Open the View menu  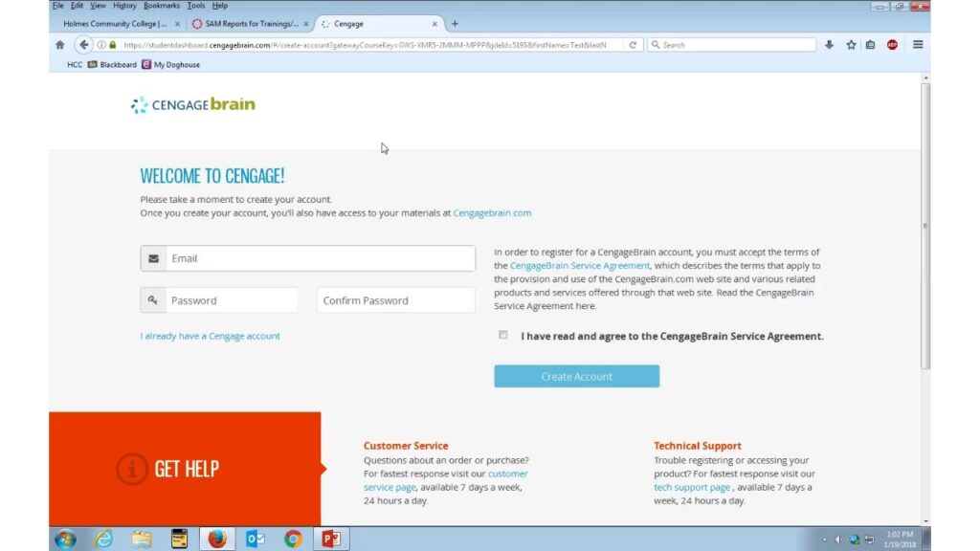click(x=98, y=6)
